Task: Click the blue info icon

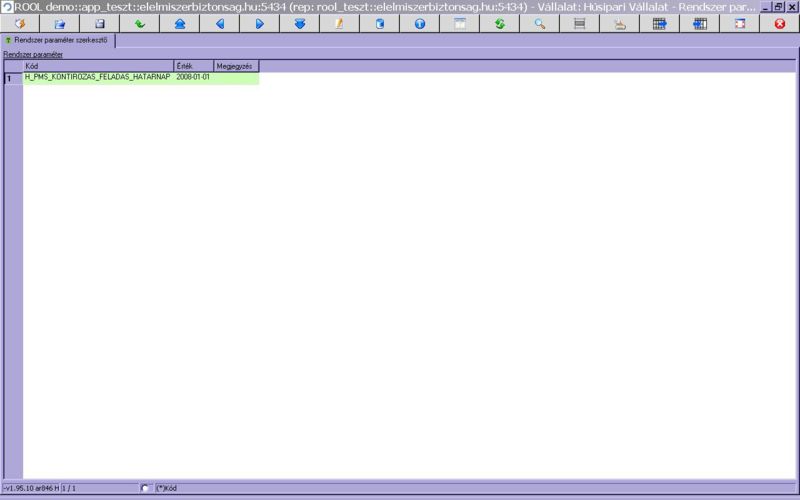Action: click(420, 23)
